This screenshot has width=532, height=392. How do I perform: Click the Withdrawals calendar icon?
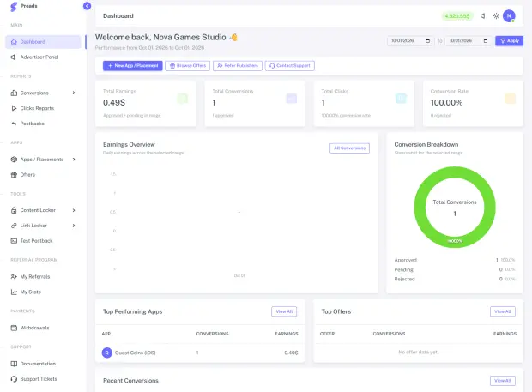coord(14,328)
